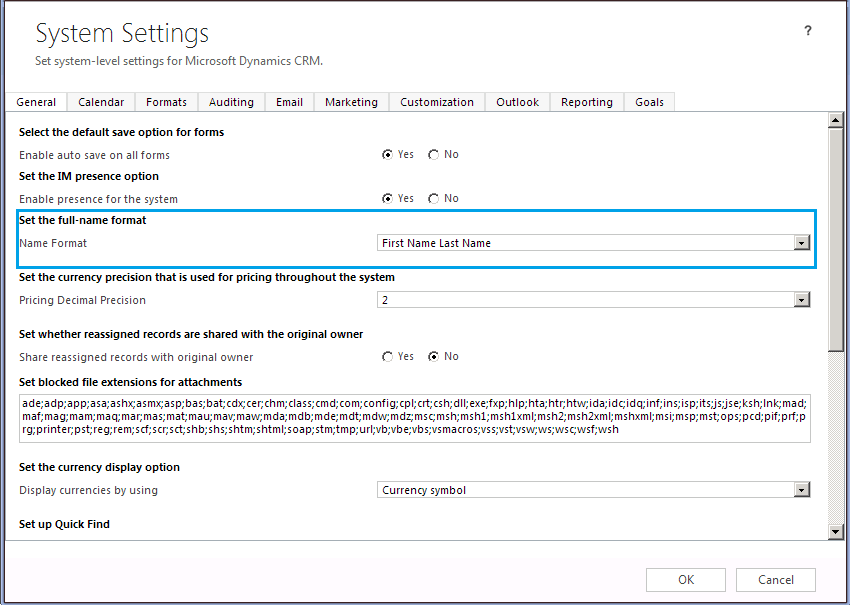Screen dimensions: 850x605
Task: Open the Pricing Decimal Precision dropdown
Action: (x=803, y=299)
